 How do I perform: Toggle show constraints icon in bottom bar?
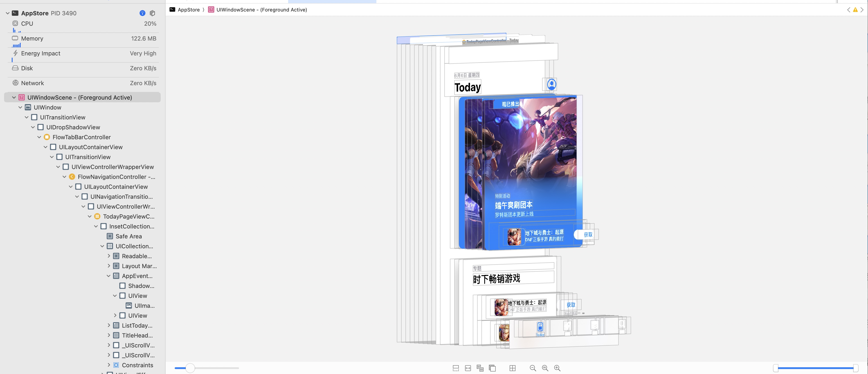pyautogui.click(x=468, y=368)
